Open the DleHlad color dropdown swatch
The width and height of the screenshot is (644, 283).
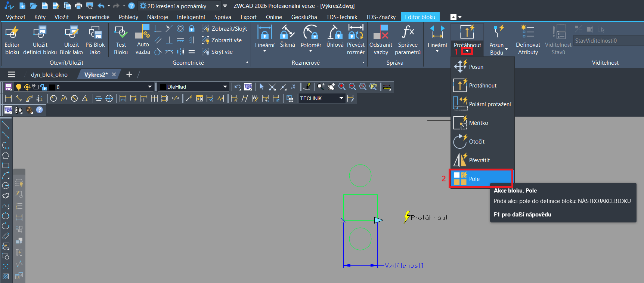coord(225,87)
